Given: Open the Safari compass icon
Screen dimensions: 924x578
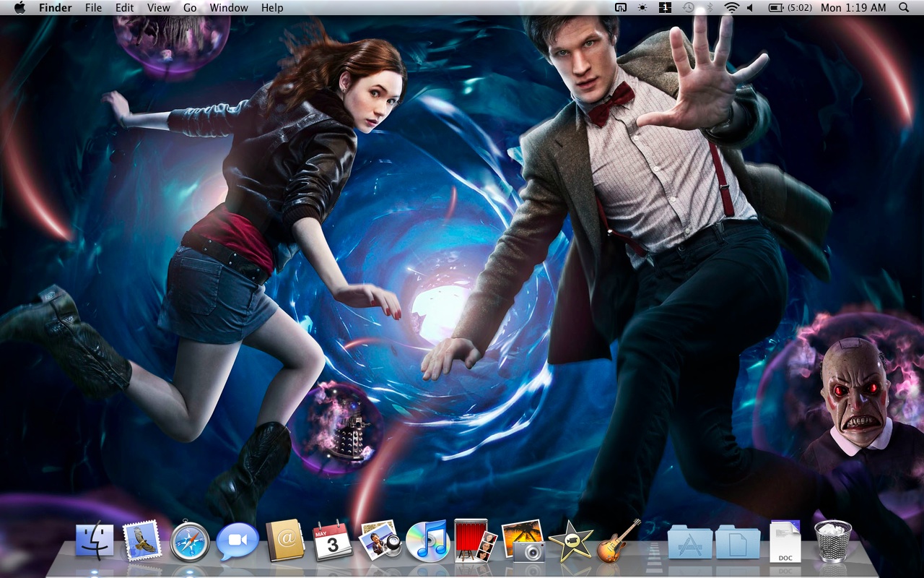Looking at the screenshot, I should [x=190, y=542].
